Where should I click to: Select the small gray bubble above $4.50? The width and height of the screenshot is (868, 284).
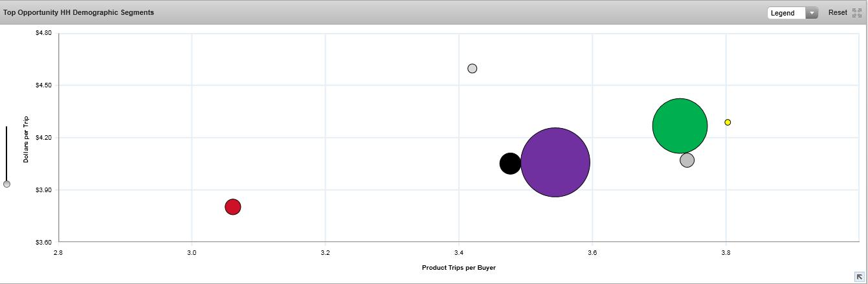pyautogui.click(x=473, y=69)
